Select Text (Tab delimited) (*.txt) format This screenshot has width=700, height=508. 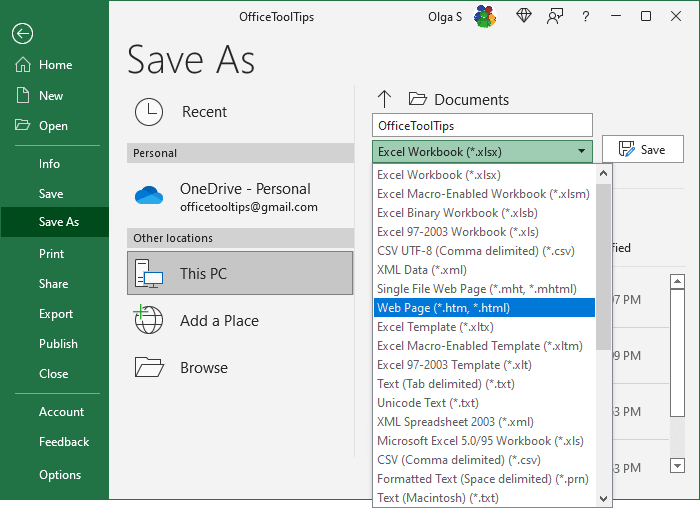484,384
